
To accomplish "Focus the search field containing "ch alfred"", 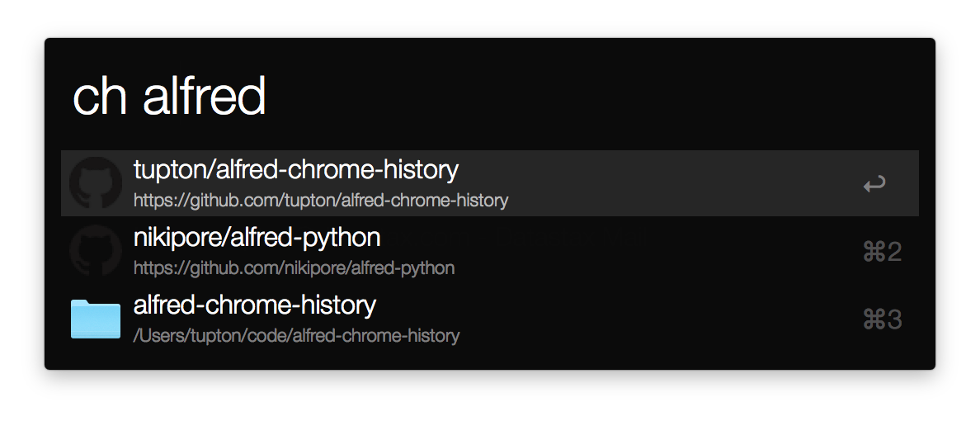I will 489,96.
